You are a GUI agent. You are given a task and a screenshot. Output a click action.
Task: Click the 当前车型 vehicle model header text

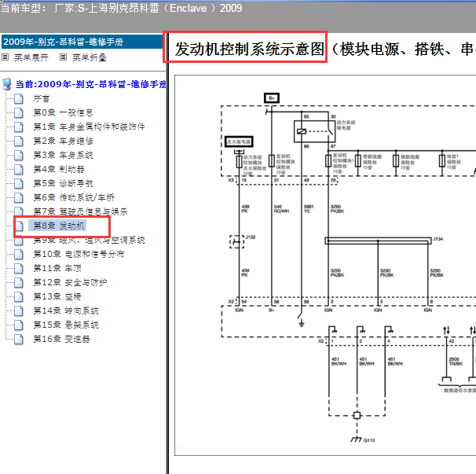point(121,8)
